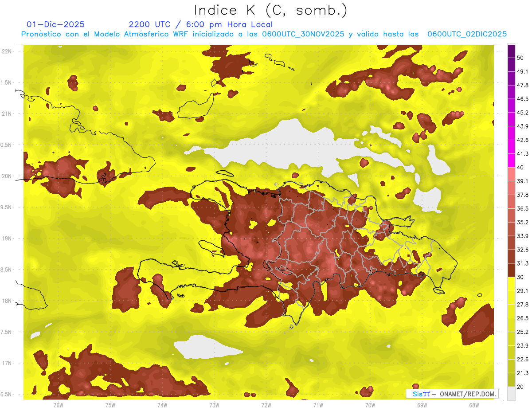The height and width of the screenshot is (411, 532).
Task: Click the 74W longitude label
Action: point(162,405)
